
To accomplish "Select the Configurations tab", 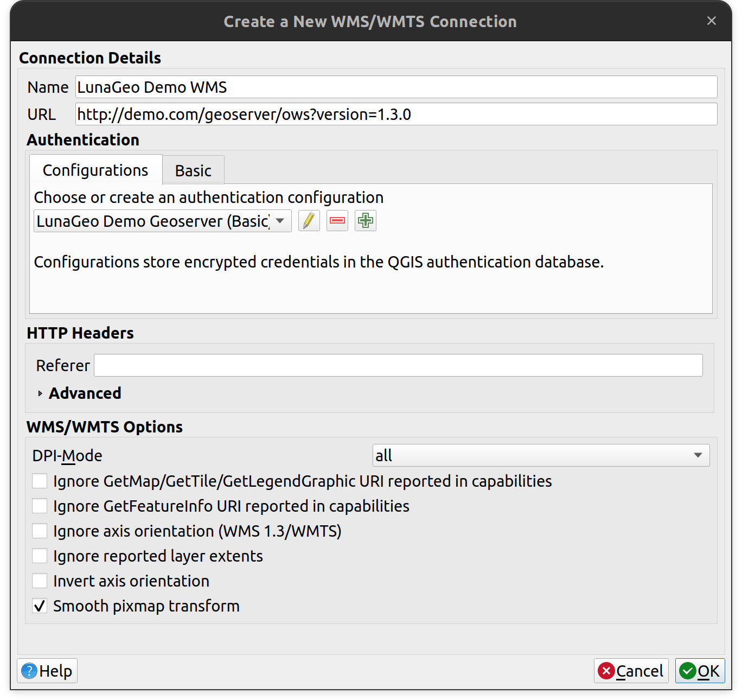I will tap(95, 170).
